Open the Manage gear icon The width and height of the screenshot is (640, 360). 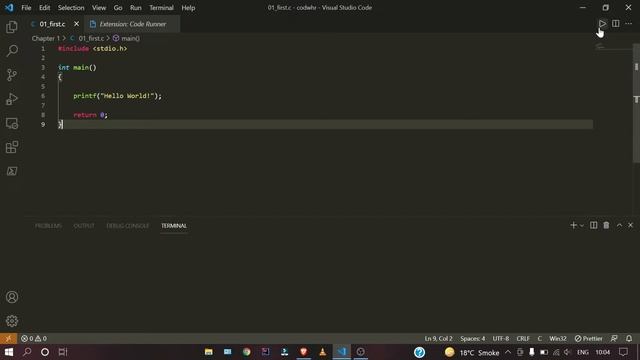pyautogui.click(x=12, y=321)
